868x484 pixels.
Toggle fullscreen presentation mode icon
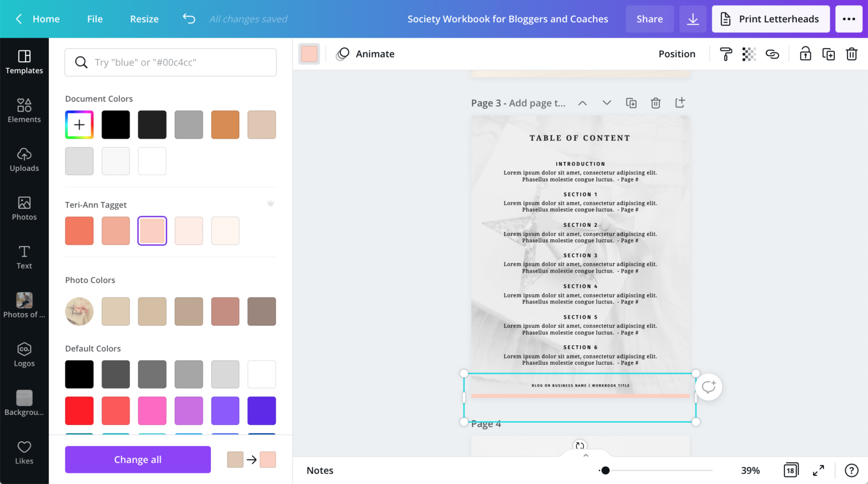pyautogui.click(x=818, y=470)
